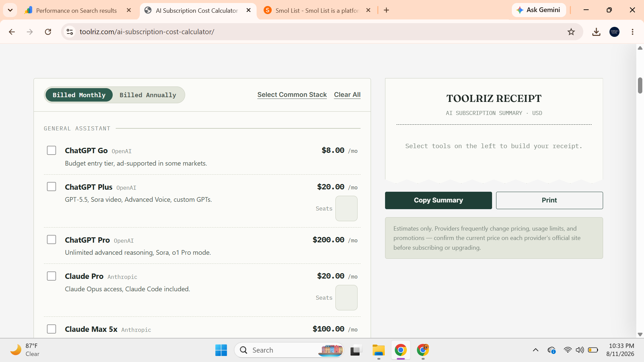Show hidden system tray icons
This screenshot has height=362, width=644.
pyautogui.click(x=536, y=350)
